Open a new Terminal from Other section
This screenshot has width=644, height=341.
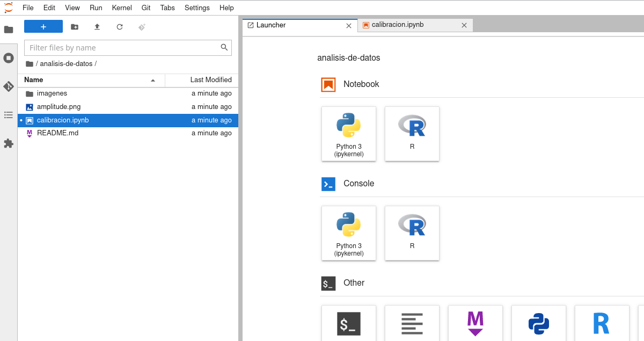click(349, 323)
